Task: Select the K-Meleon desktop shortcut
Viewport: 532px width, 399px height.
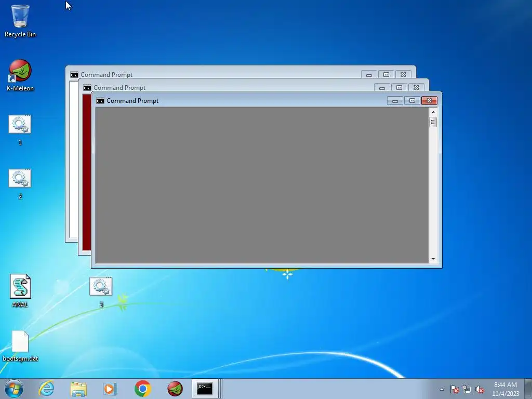Action: (20, 75)
